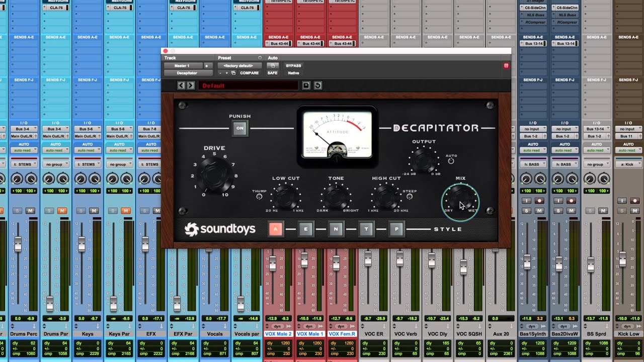This screenshot has height=362, width=644.
Task: Click the VOX Male 2 volume fader
Action: pyautogui.click(x=272, y=263)
